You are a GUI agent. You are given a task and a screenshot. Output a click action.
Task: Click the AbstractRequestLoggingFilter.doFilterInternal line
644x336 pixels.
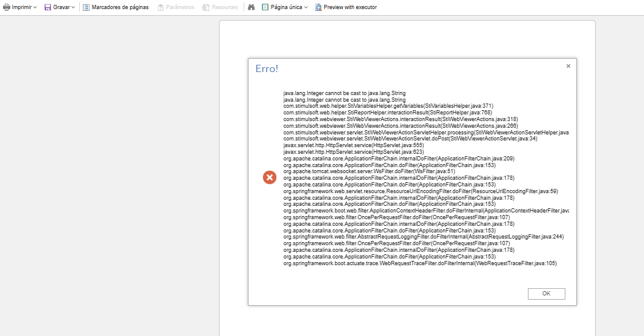[x=423, y=237]
